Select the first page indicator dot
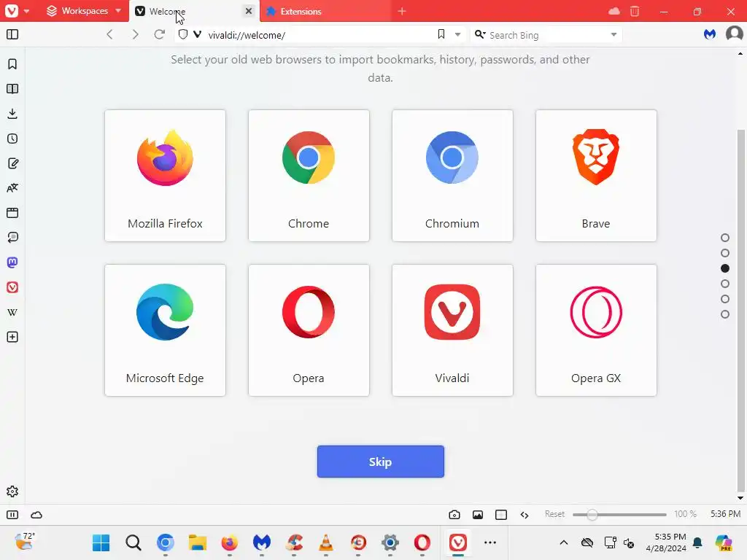This screenshot has width=747, height=560. [x=725, y=238]
